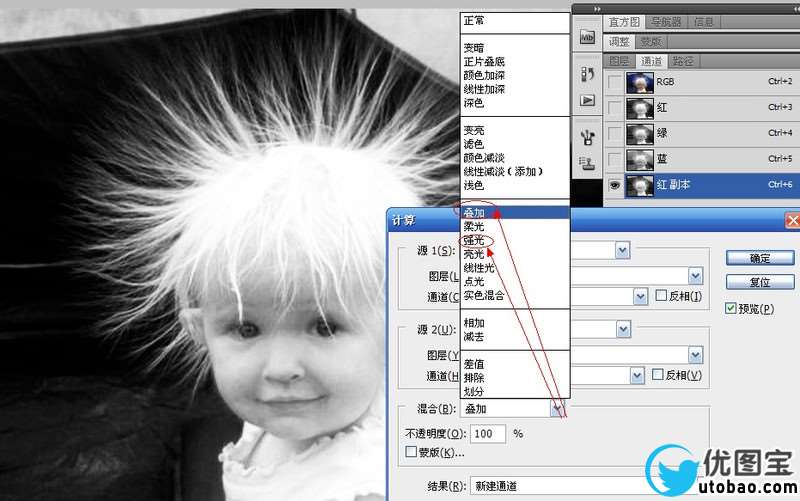800x501 pixels.
Task: Expand the collapsed icon dock arrows
Action: click(597, 9)
